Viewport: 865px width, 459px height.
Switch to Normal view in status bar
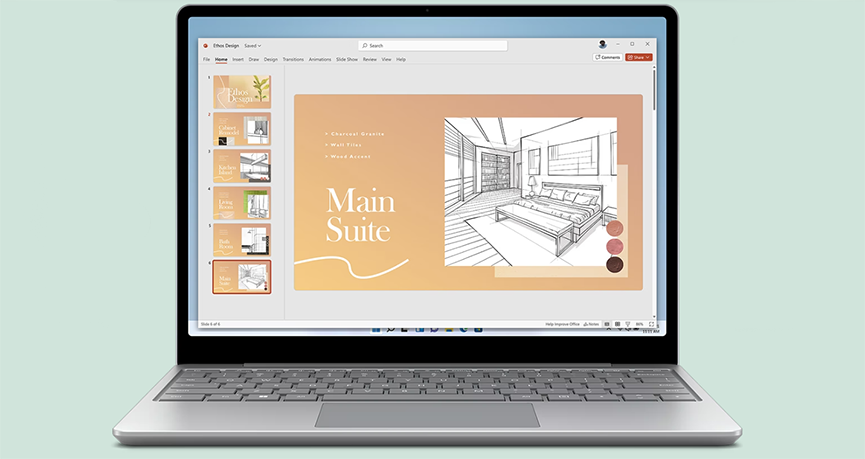(x=609, y=324)
